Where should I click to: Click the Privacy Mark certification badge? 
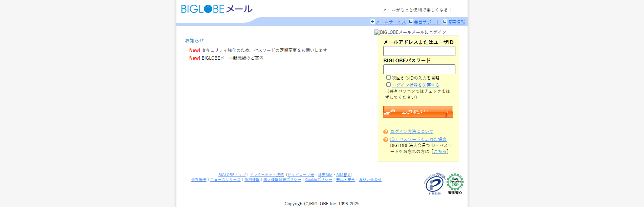tap(434, 184)
